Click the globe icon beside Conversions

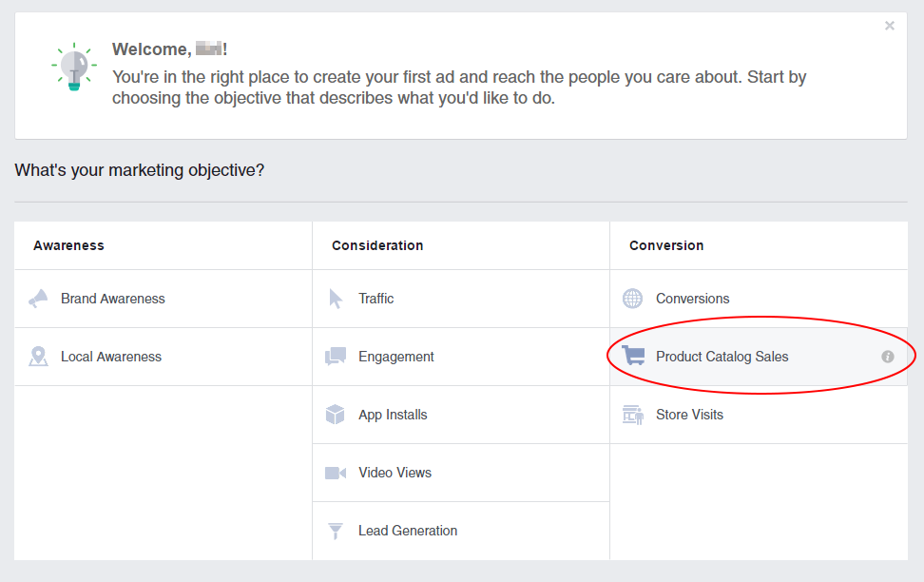pyautogui.click(x=632, y=298)
